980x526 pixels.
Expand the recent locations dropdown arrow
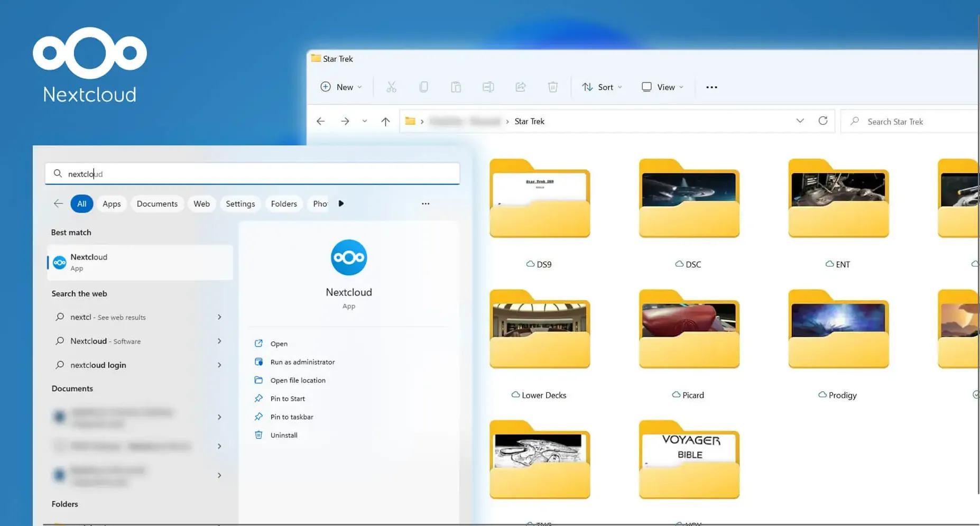[365, 121]
